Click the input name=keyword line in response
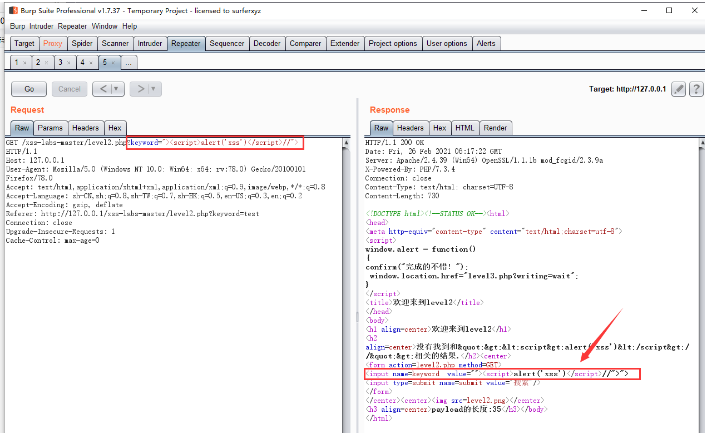Screen dimensions: 705x433 pyautogui.click(x=502, y=374)
